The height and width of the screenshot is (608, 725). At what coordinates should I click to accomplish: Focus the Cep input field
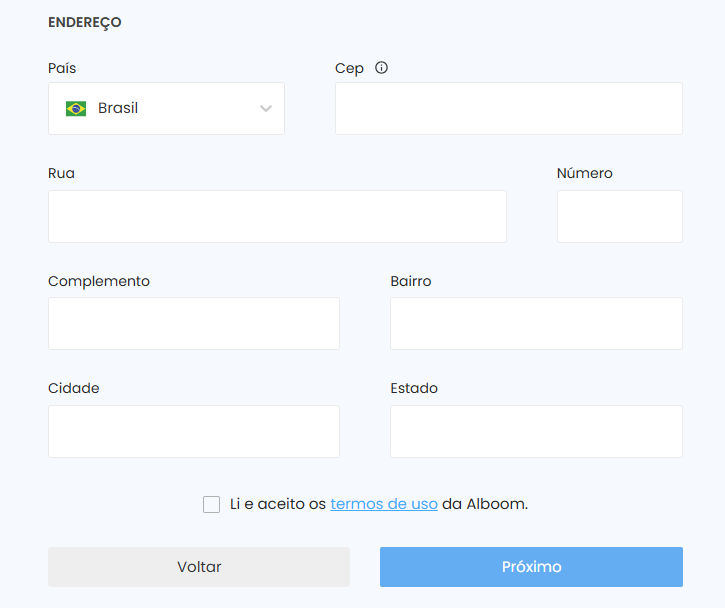pyautogui.click(x=508, y=108)
